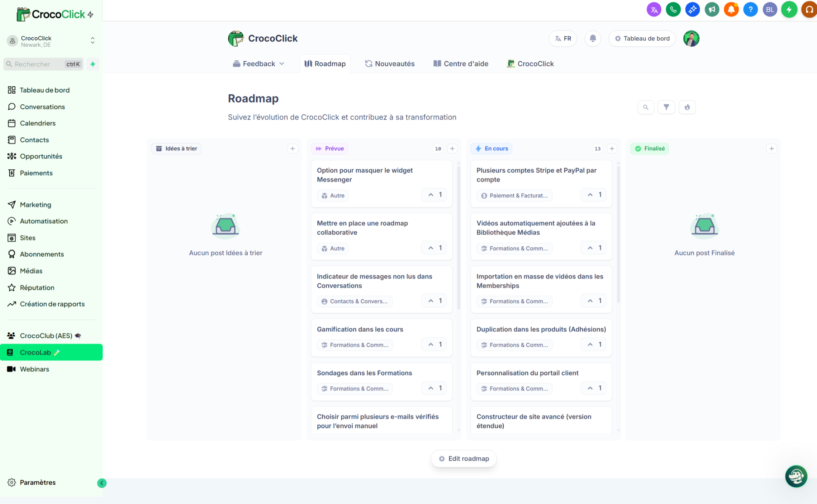Click the roadmap search magnifier icon
The height and width of the screenshot is (504, 817).
(x=646, y=107)
